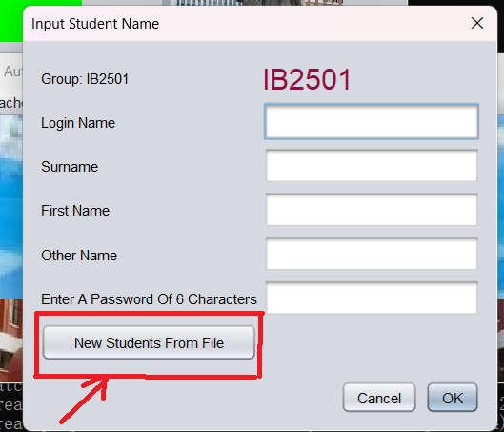Click the green area behind the dialog corner
Viewport: 504px width, 432px height.
pos(12,21)
